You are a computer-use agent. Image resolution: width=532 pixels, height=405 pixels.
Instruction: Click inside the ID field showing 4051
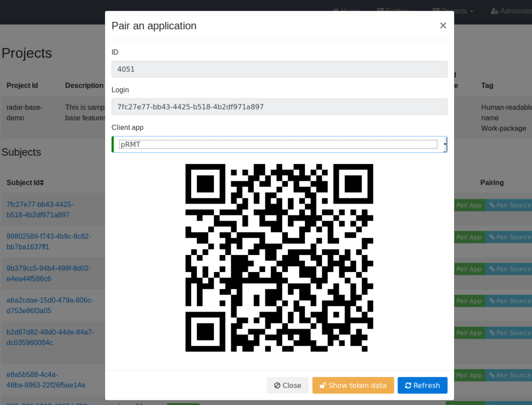click(279, 69)
